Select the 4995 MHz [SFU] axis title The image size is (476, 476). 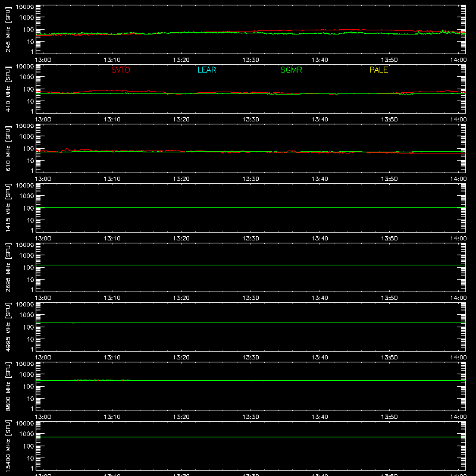click(8, 327)
